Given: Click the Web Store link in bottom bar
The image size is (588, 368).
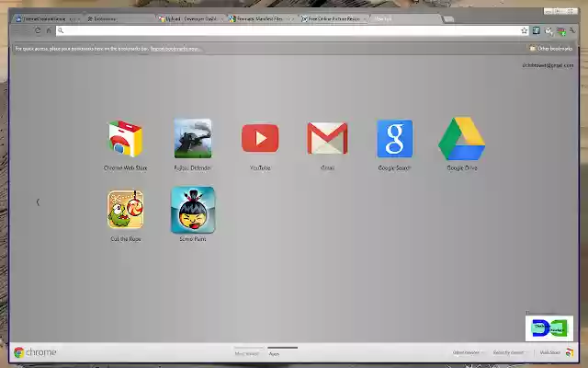Looking at the screenshot, I should click(549, 352).
